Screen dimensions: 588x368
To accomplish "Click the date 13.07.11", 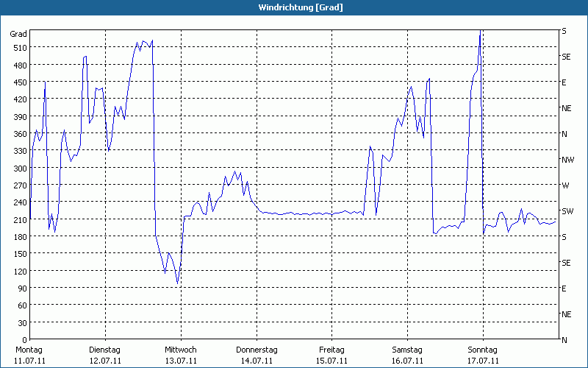I will pyautogui.click(x=181, y=361).
